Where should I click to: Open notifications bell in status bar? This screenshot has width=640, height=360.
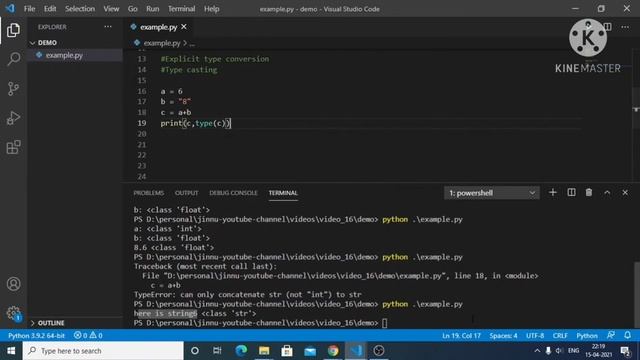pos(628,336)
